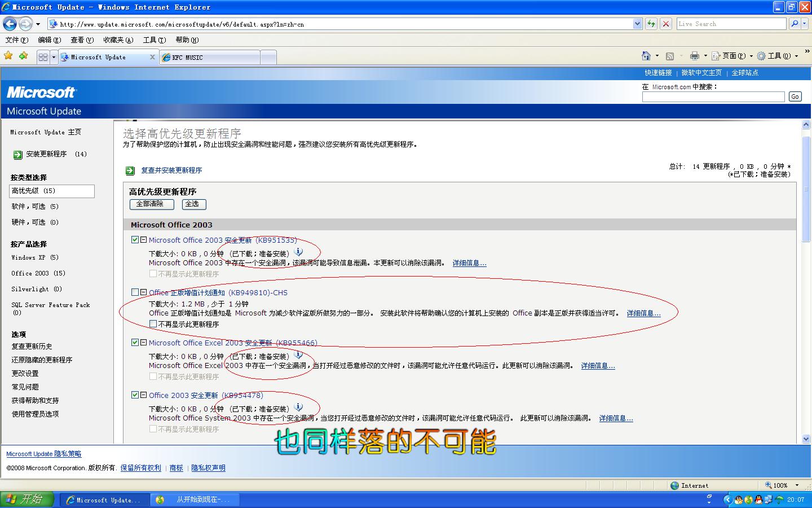Click the Add to Favorites star-plus icon
812x508 pixels.
pos(23,56)
